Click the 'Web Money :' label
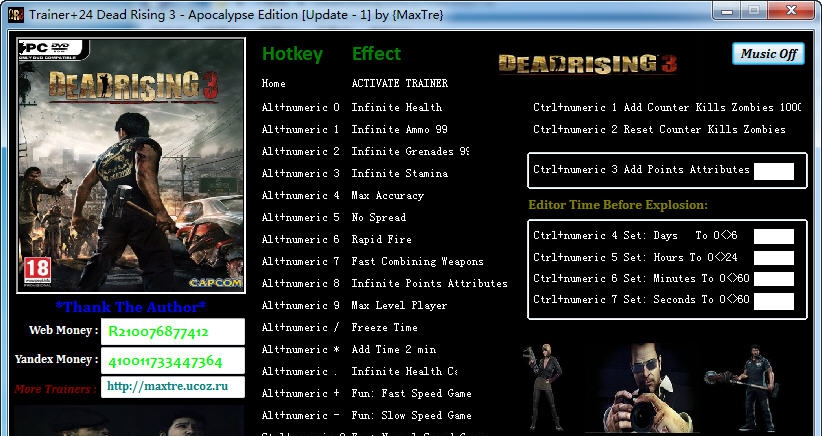Viewport: 822px width, 436px height. tap(63, 331)
